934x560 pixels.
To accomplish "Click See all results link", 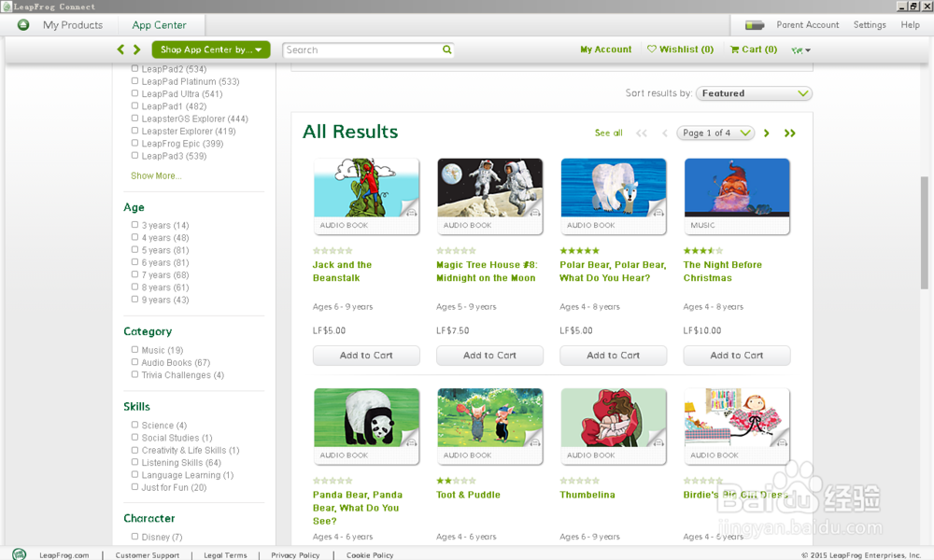I will 609,133.
